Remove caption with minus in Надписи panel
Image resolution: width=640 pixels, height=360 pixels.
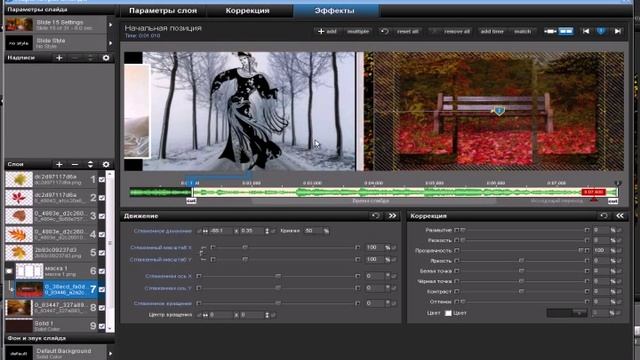coord(75,58)
